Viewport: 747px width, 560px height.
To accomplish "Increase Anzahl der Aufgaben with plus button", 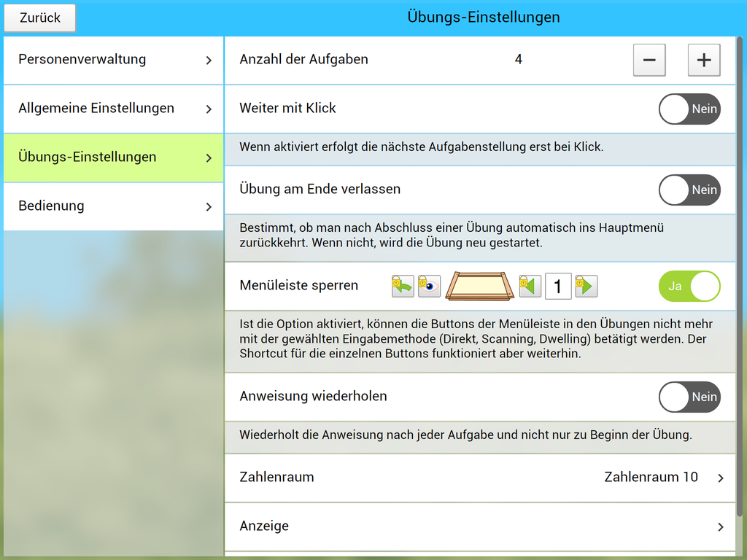I will (704, 60).
